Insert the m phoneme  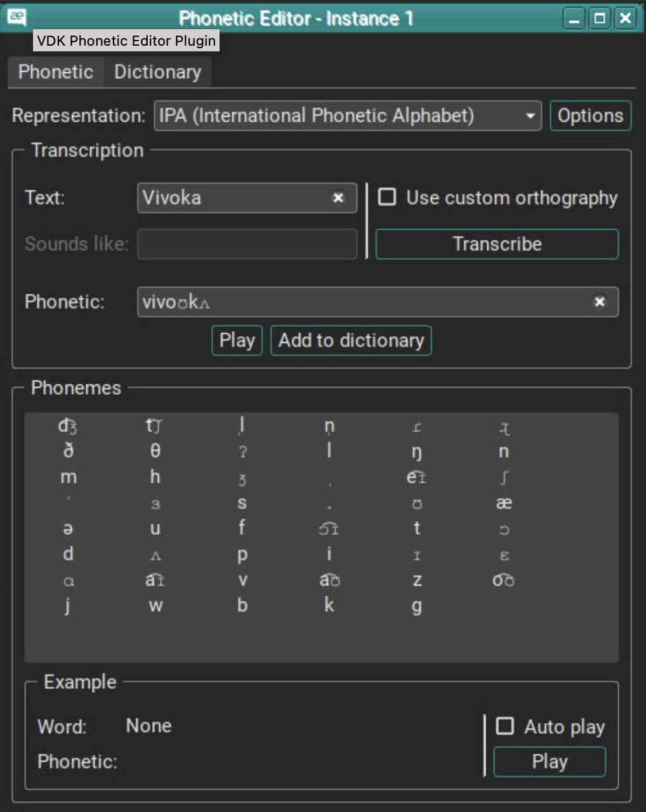(x=69, y=477)
